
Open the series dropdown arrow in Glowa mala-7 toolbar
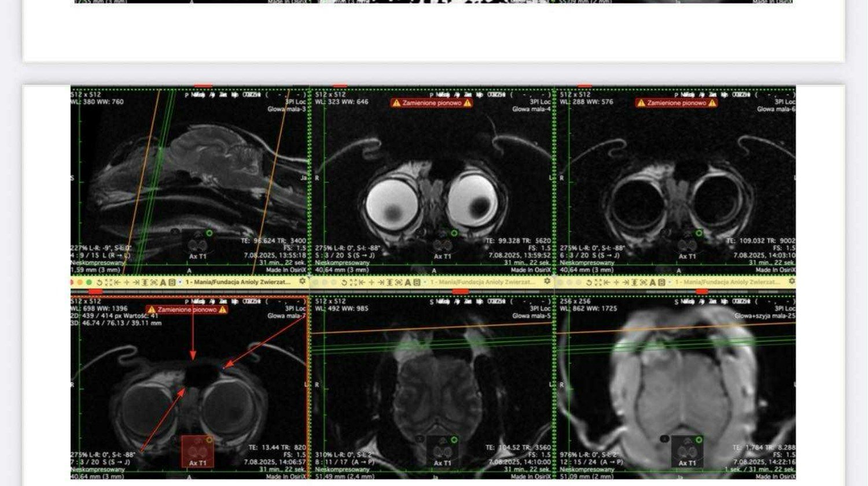click(180, 282)
